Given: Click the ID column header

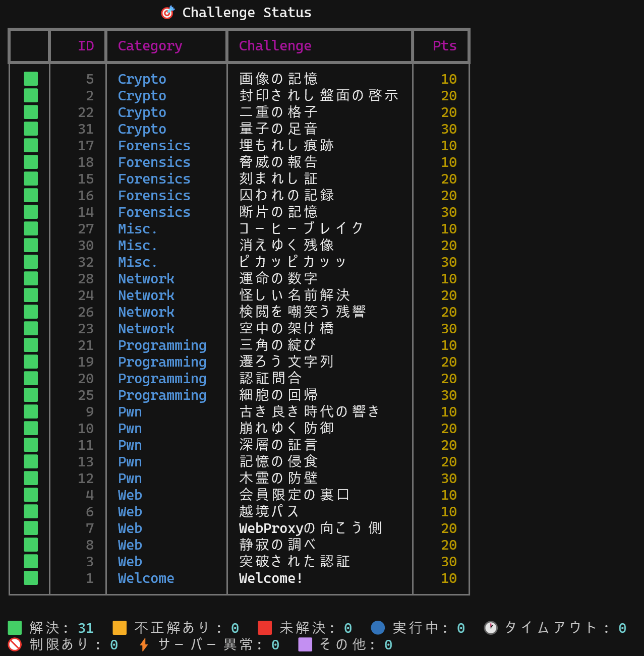Looking at the screenshot, I should pyautogui.click(x=86, y=45).
